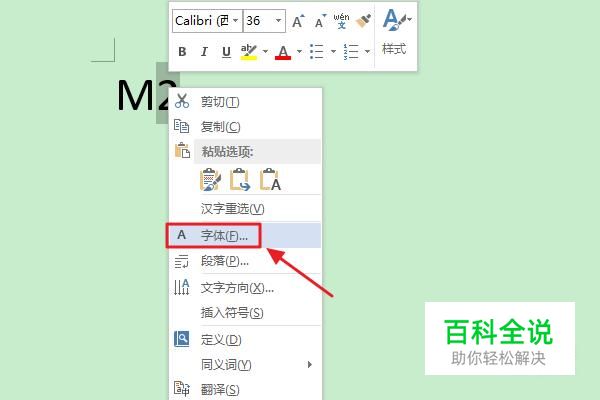Open 文字方向(X)... text direction
The width and height of the screenshot is (600, 400).
[x=245, y=287]
